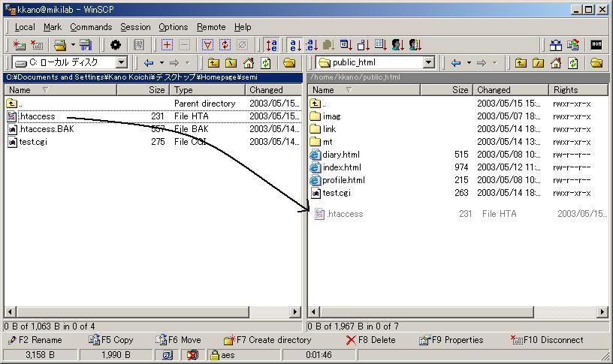This screenshot has width=613, height=364.
Task: Click the Select files plus icon
Action: coord(167,45)
